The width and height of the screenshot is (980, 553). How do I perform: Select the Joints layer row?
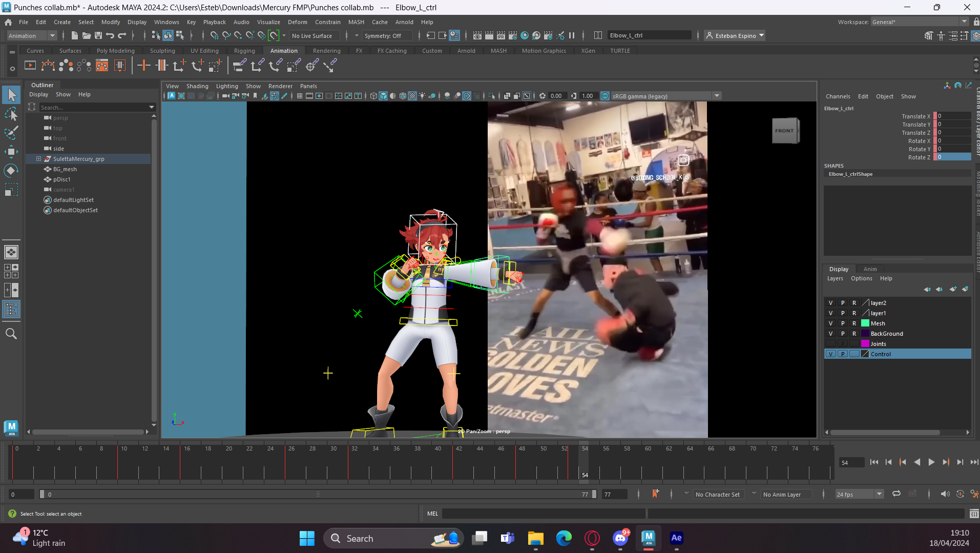[x=898, y=344]
